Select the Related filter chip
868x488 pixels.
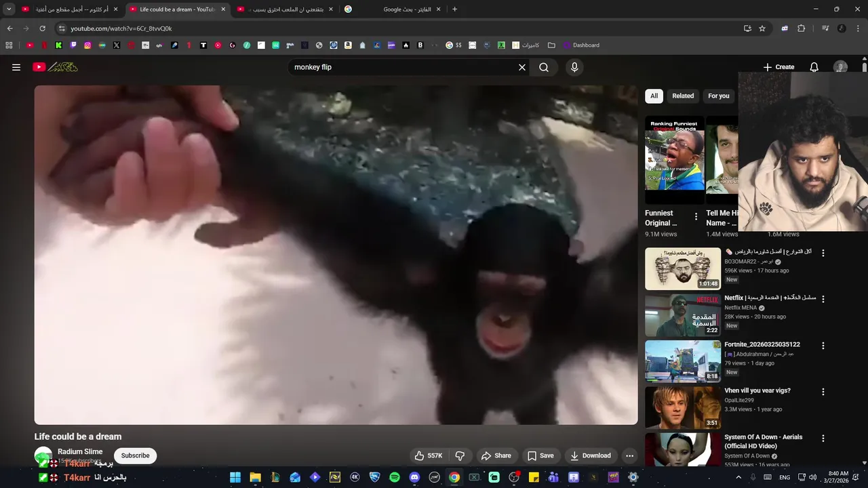pos(683,96)
